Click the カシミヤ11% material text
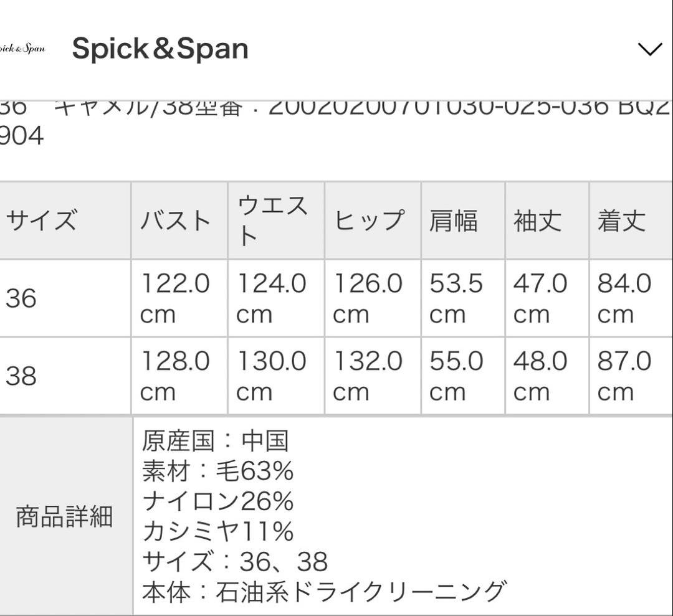 (216, 533)
